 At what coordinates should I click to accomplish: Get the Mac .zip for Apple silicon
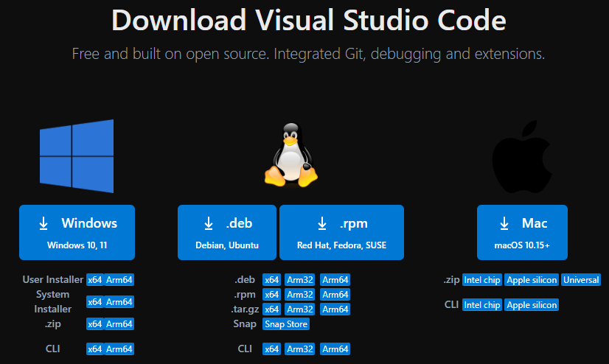coord(532,280)
